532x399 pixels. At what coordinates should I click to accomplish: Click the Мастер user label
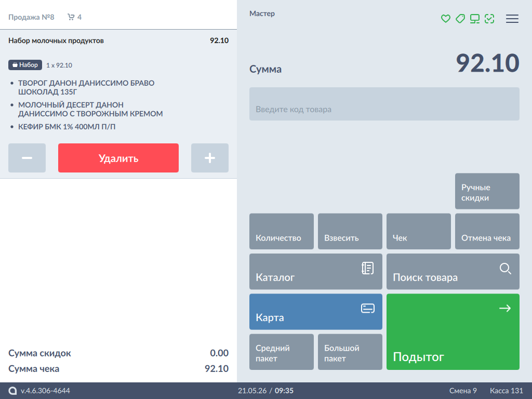262,14
